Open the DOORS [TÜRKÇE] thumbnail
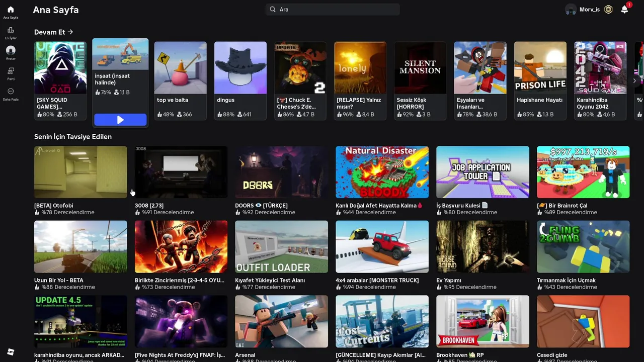The width and height of the screenshot is (644, 362). pos(281,172)
